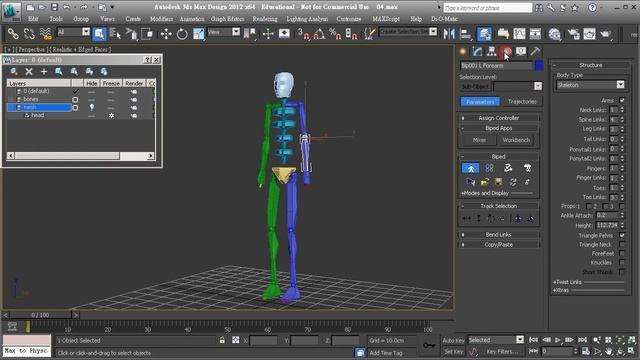The height and width of the screenshot is (360, 640).
Task: Expand the Copy/Paste rollout
Action: click(499, 245)
